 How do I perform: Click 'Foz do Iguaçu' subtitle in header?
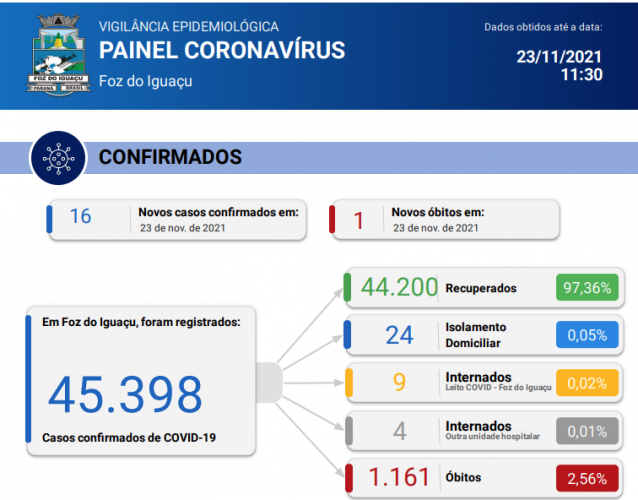coord(146,81)
